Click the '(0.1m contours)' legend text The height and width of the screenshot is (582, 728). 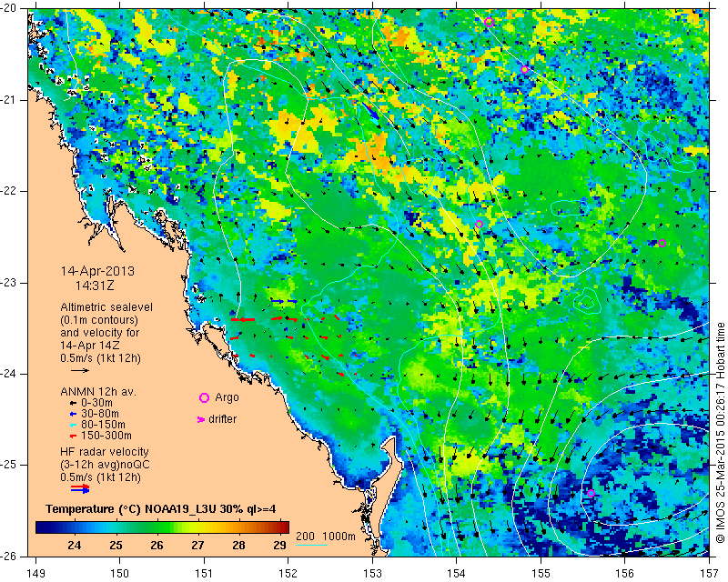99,320
